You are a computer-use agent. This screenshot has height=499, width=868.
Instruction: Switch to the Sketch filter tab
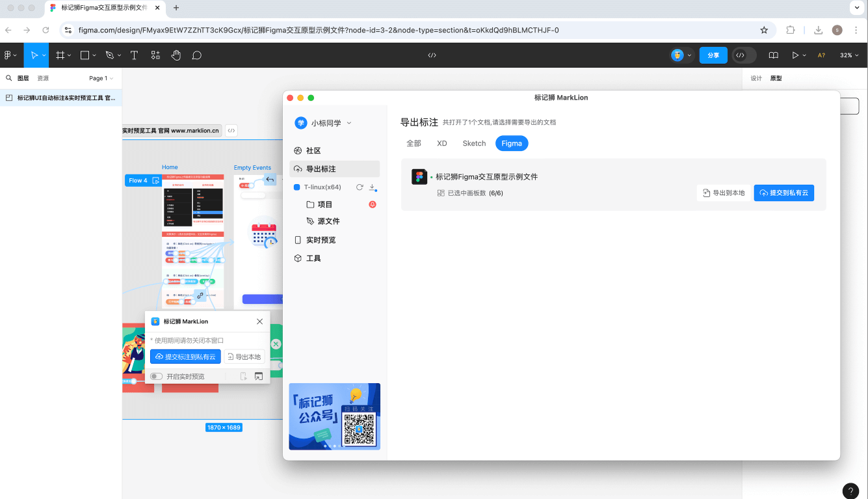(x=474, y=143)
